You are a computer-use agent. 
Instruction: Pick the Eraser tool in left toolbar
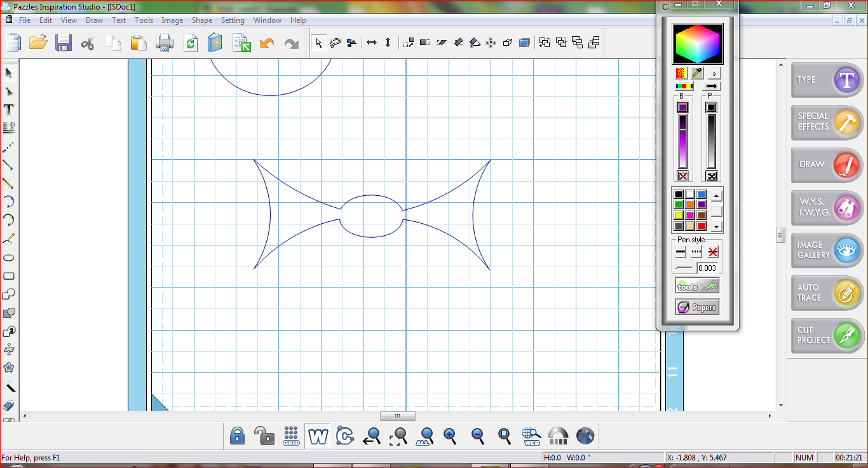9,405
